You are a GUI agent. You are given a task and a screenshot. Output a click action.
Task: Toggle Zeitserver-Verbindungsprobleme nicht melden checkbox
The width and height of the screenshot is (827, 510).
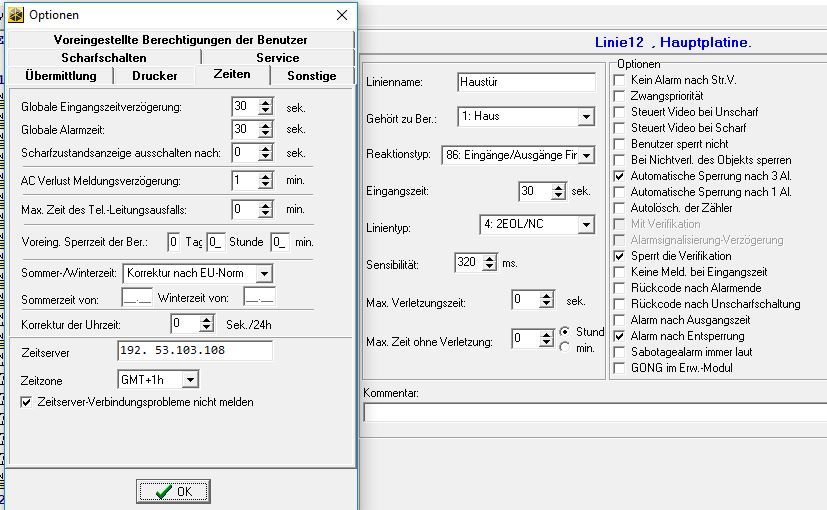(x=27, y=402)
